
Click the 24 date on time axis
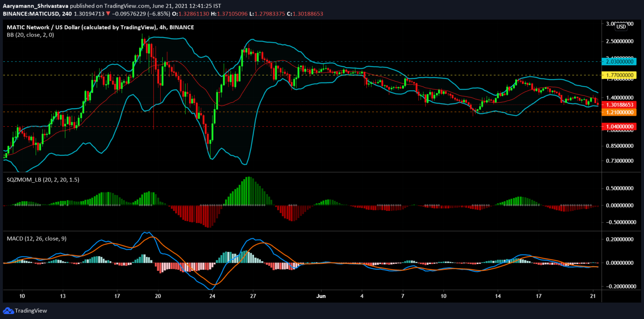[x=213, y=296]
